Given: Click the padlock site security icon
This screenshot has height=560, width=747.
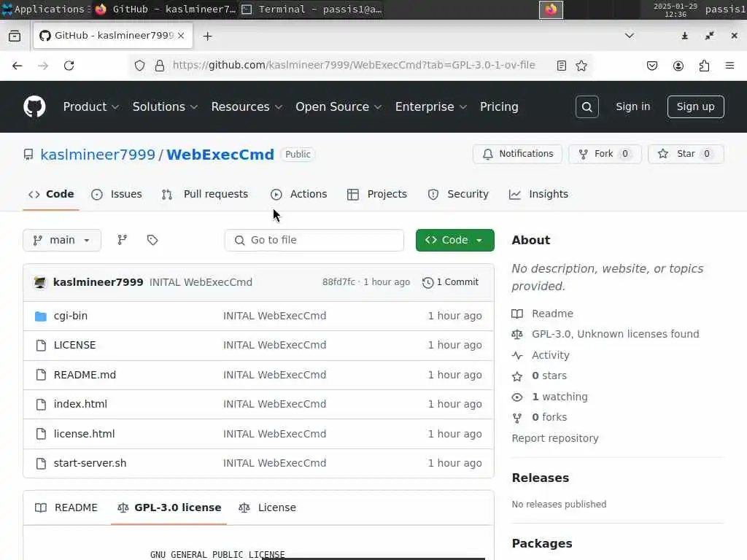Looking at the screenshot, I should coord(160,66).
